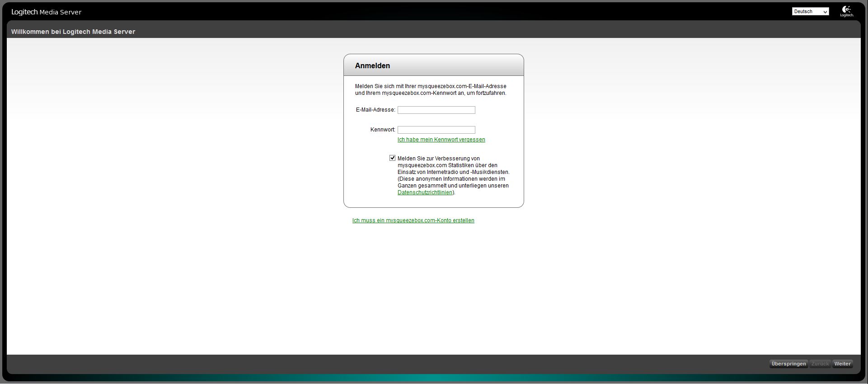Click the Logitech Media Server title

47,12
